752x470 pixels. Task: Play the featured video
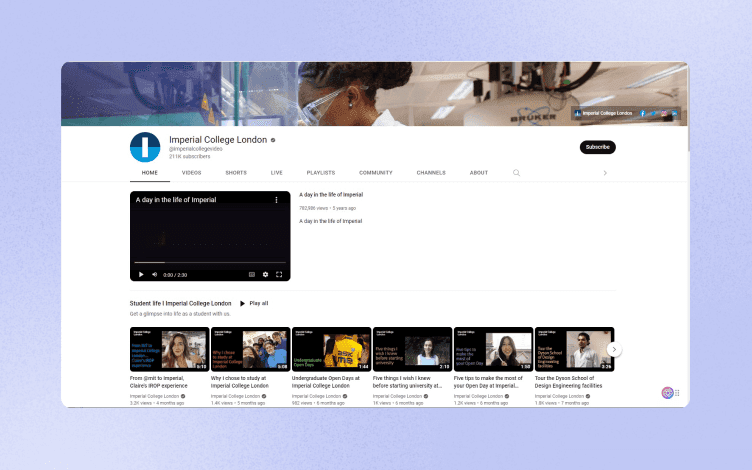(x=141, y=275)
